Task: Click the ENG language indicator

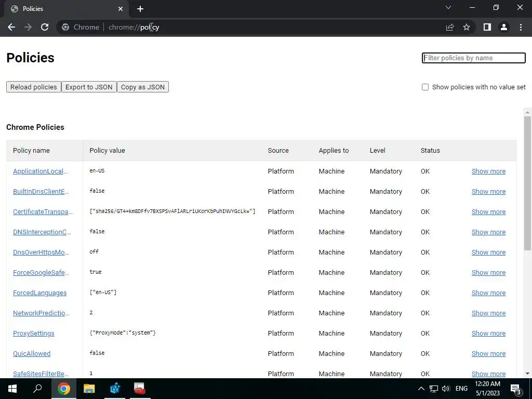Action: click(x=461, y=389)
